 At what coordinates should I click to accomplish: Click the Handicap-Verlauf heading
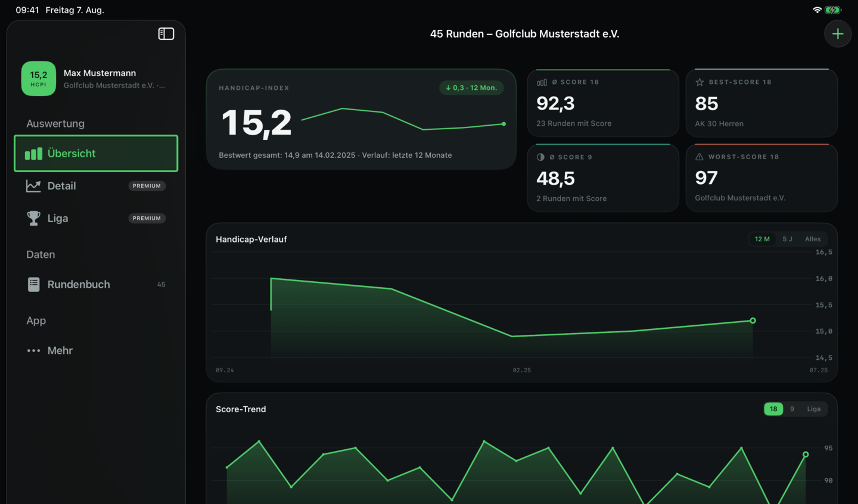251,239
